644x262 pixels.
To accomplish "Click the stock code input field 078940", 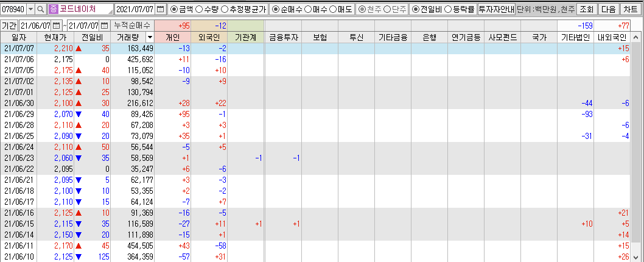I will [13, 9].
